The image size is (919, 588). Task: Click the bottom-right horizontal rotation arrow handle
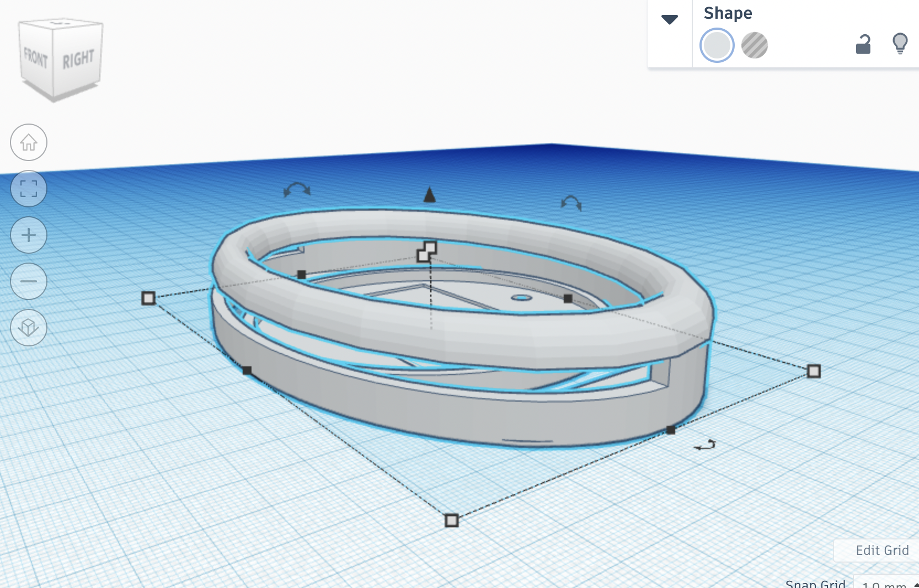click(705, 445)
